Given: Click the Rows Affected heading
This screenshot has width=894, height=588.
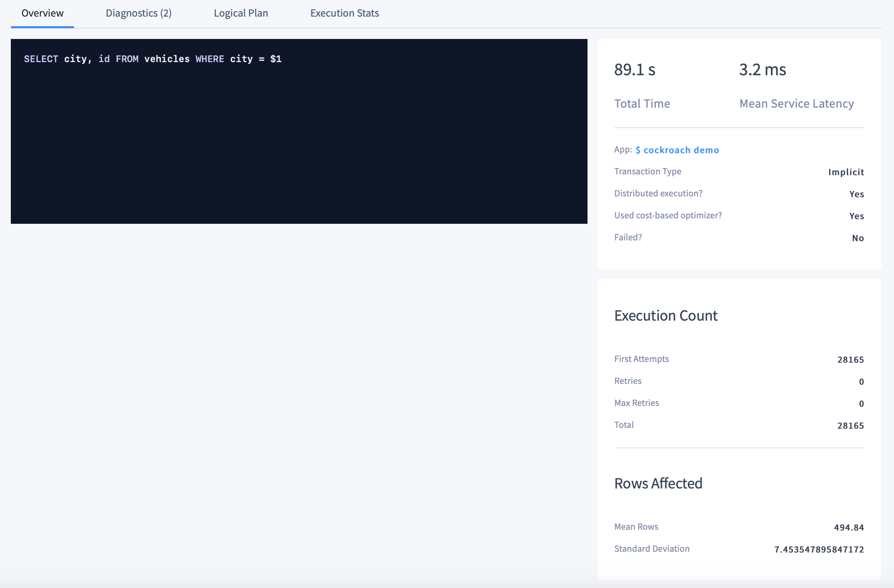Looking at the screenshot, I should 658,483.
